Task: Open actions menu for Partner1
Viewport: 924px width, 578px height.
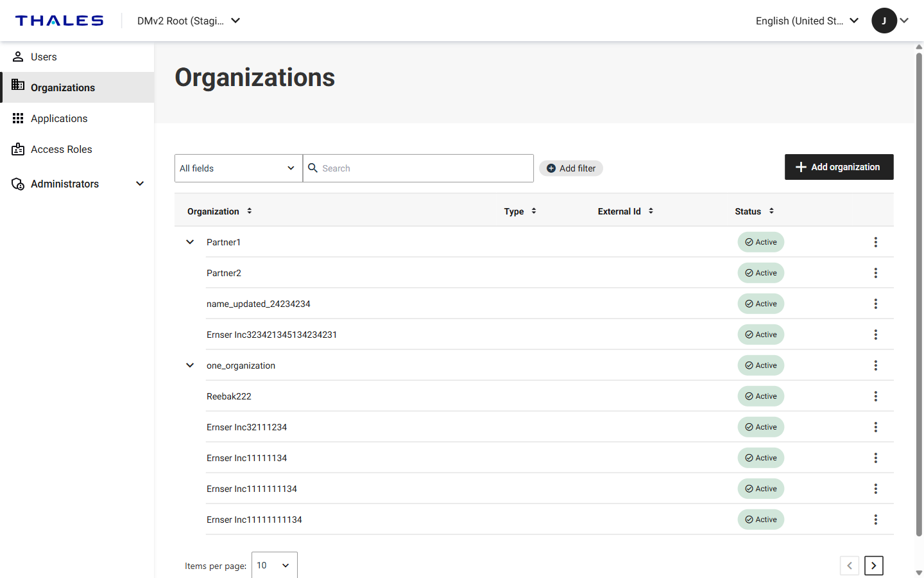Action: [x=875, y=242]
